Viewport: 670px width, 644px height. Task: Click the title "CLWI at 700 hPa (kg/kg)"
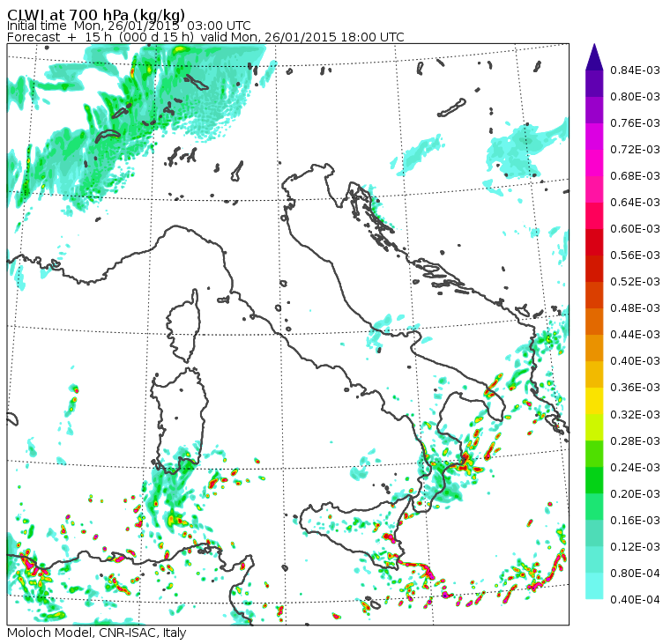(96, 15)
